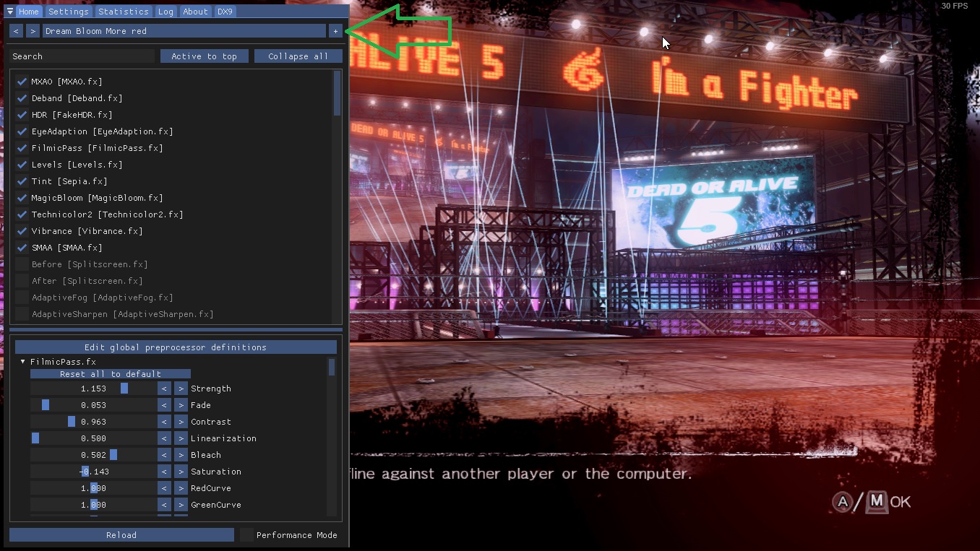Screen dimensions: 980x551
Task: Decrease the Contrast value with its left arrow
Action: click(165, 422)
